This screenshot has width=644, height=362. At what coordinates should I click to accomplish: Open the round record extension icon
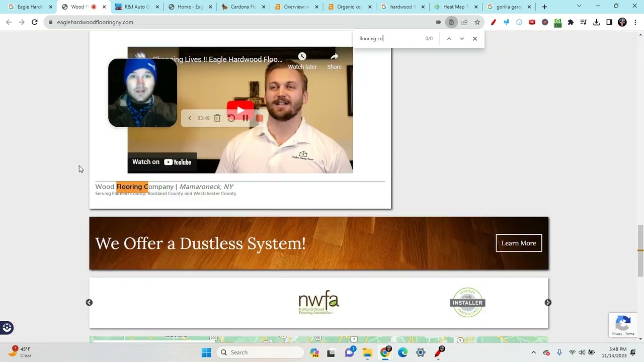point(545,22)
